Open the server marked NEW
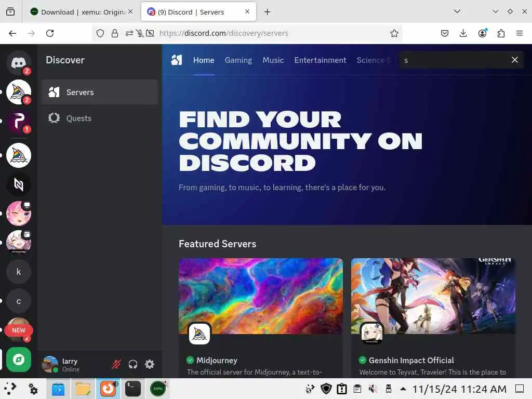This screenshot has width=532, height=399. point(19,330)
